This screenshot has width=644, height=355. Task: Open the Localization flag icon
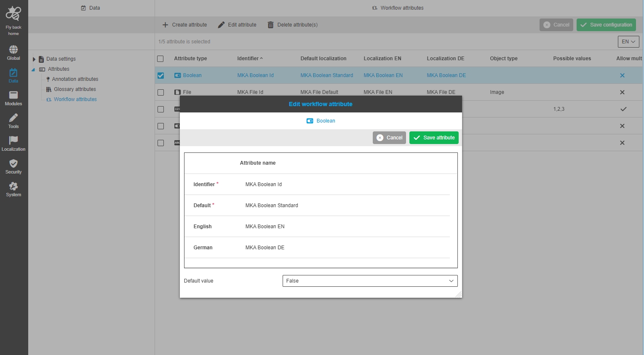tap(13, 140)
